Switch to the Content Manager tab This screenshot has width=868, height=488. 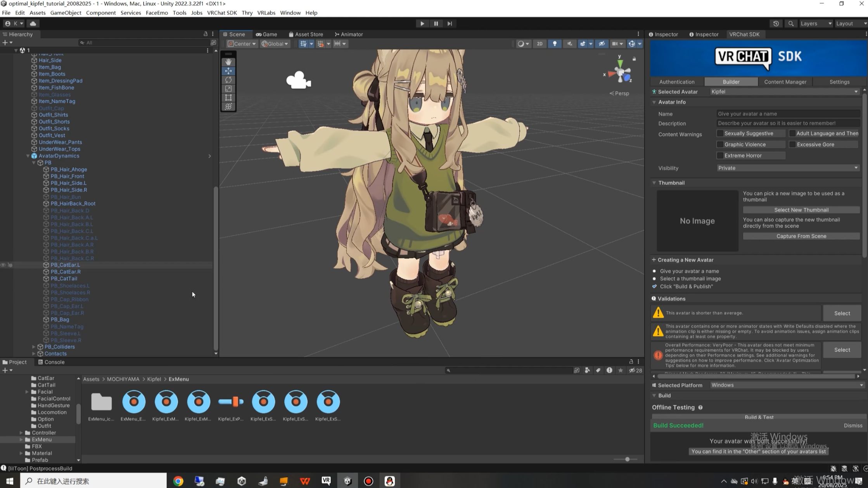(x=785, y=82)
